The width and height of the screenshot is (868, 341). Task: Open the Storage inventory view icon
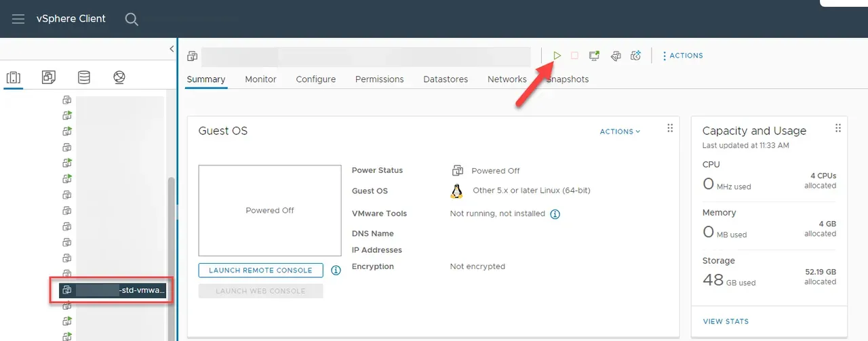point(84,77)
